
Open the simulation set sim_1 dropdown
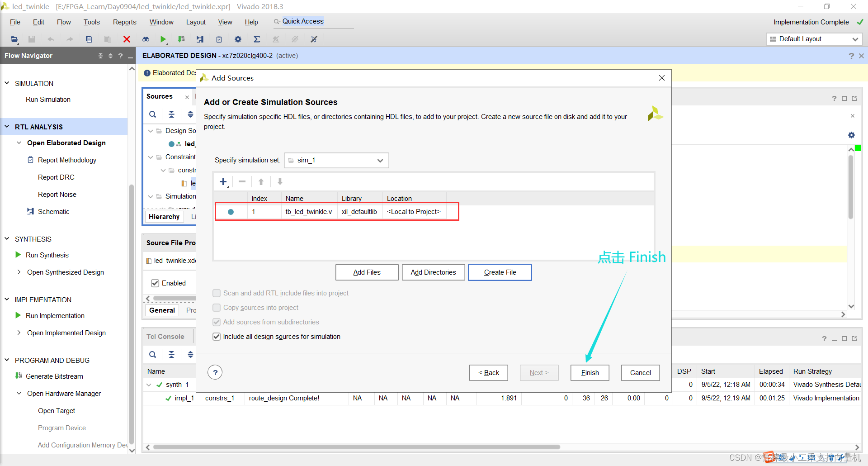click(x=336, y=160)
